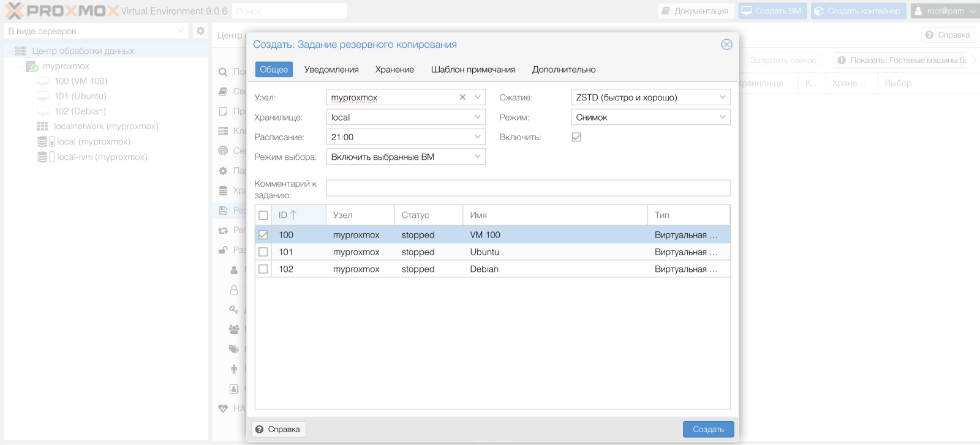The height and width of the screenshot is (445, 980).
Task: Click the Создать button
Action: point(708,429)
